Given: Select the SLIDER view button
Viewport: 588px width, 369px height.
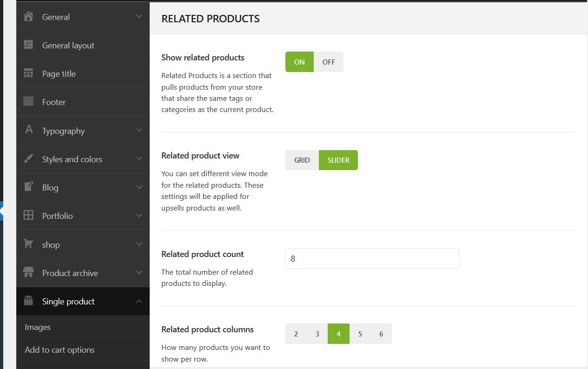Looking at the screenshot, I should [x=338, y=160].
